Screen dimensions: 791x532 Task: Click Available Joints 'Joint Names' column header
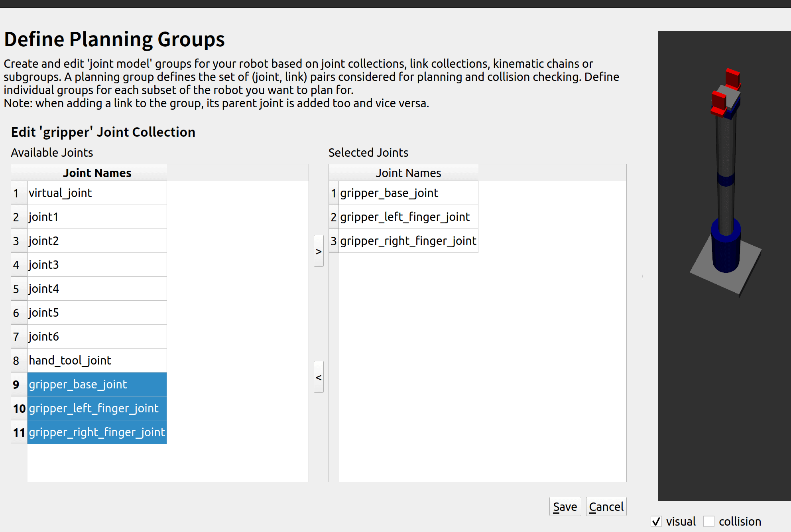[97, 173]
